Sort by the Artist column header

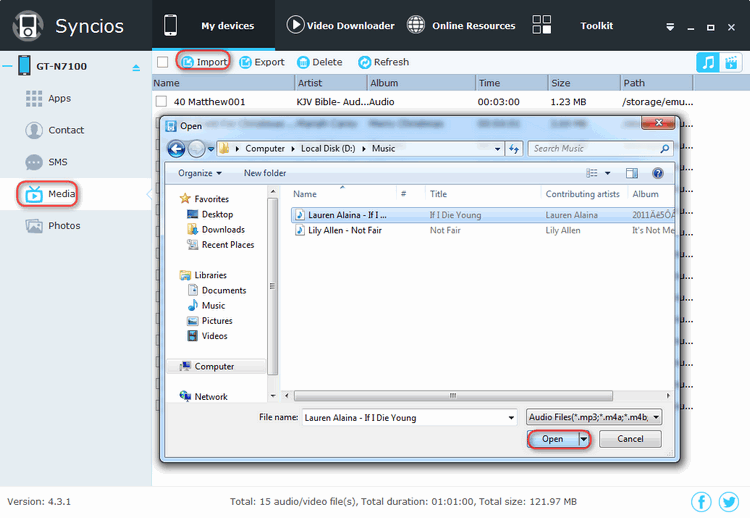[331, 83]
